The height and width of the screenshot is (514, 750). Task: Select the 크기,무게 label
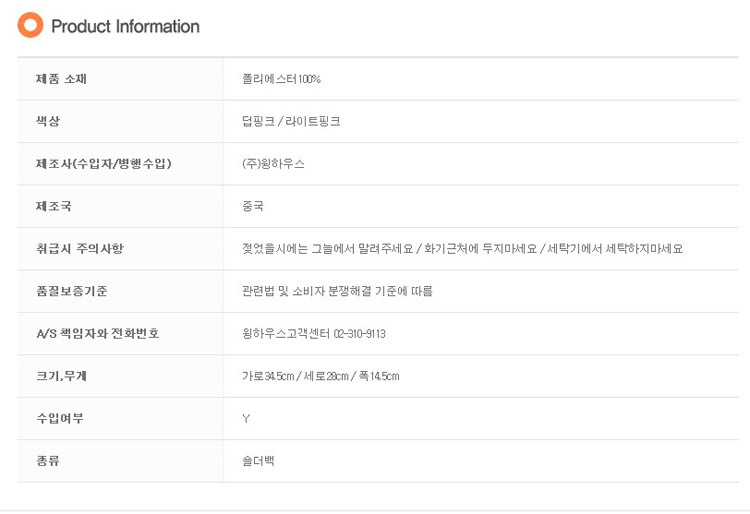(x=61, y=376)
